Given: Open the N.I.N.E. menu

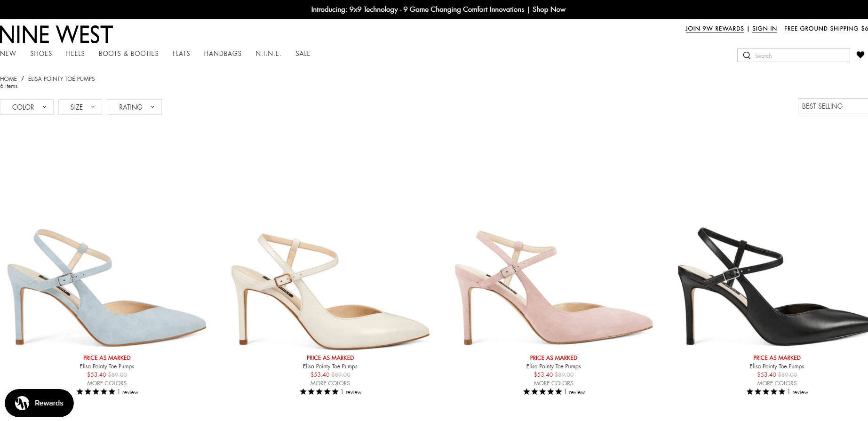Looking at the screenshot, I should click(268, 54).
